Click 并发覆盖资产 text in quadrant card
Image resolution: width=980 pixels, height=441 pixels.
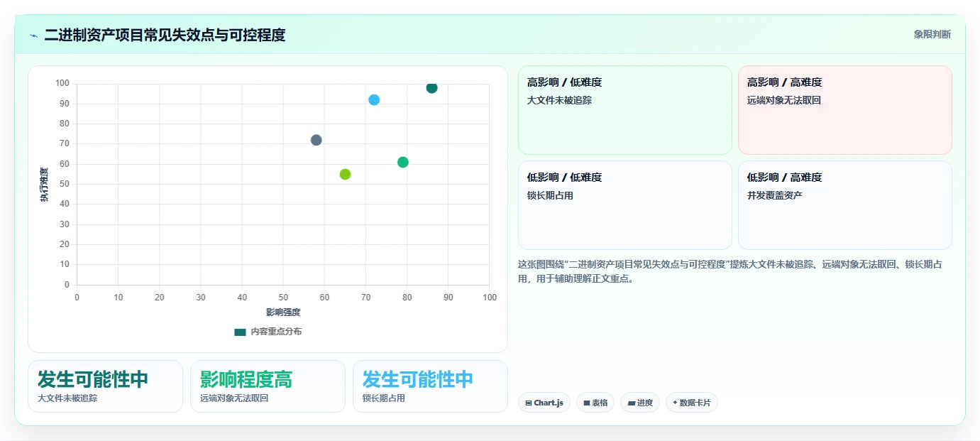pos(774,195)
